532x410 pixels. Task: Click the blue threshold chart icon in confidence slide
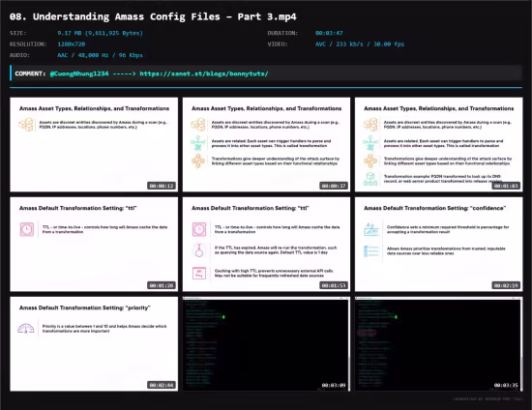[x=371, y=229]
